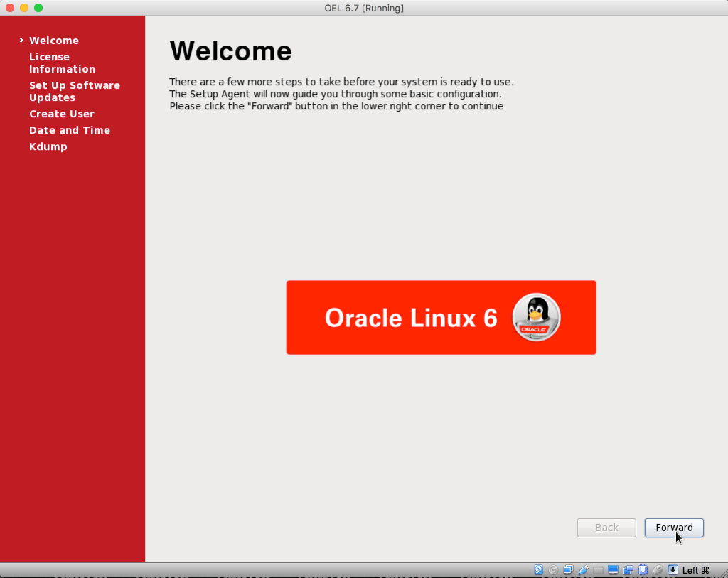Click the yellow minimize window button

click(x=24, y=8)
